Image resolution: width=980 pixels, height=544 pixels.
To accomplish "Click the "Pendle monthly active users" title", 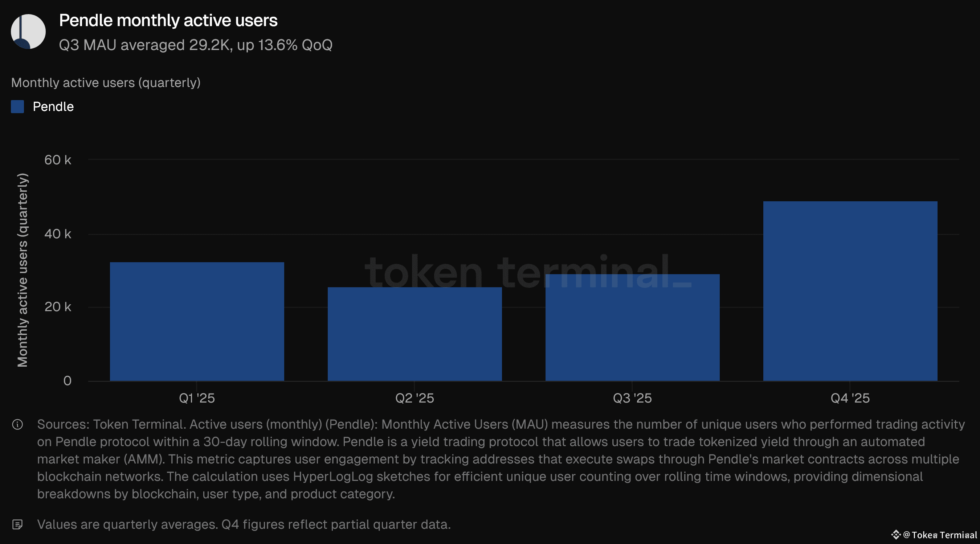I will [x=168, y=21].
